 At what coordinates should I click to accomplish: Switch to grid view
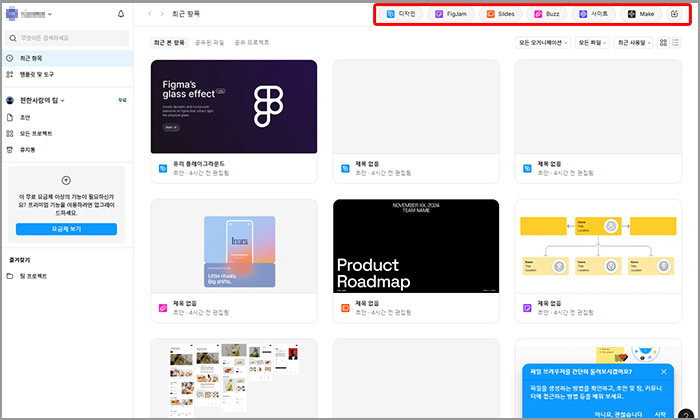pos(663,42)
